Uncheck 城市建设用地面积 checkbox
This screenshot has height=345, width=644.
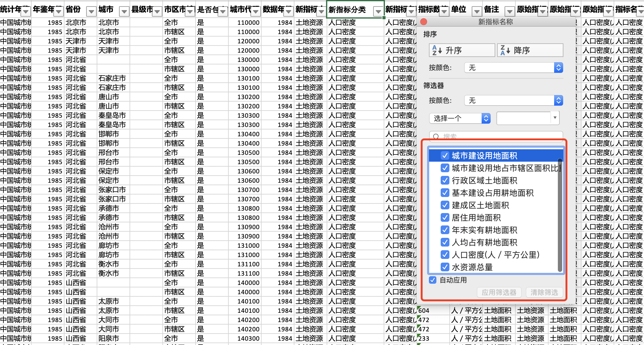coord(445,155)
